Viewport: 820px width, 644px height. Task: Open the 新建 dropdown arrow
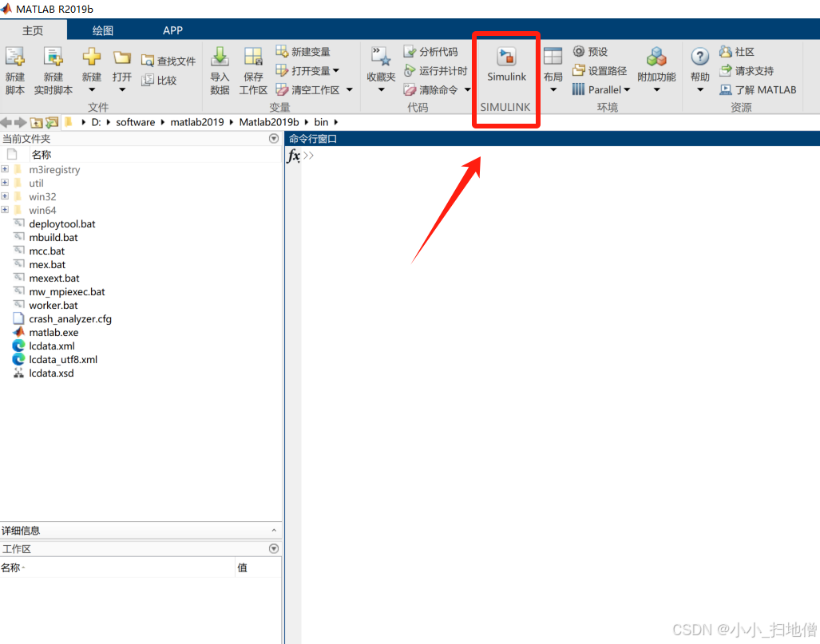[x=92, y=90]
